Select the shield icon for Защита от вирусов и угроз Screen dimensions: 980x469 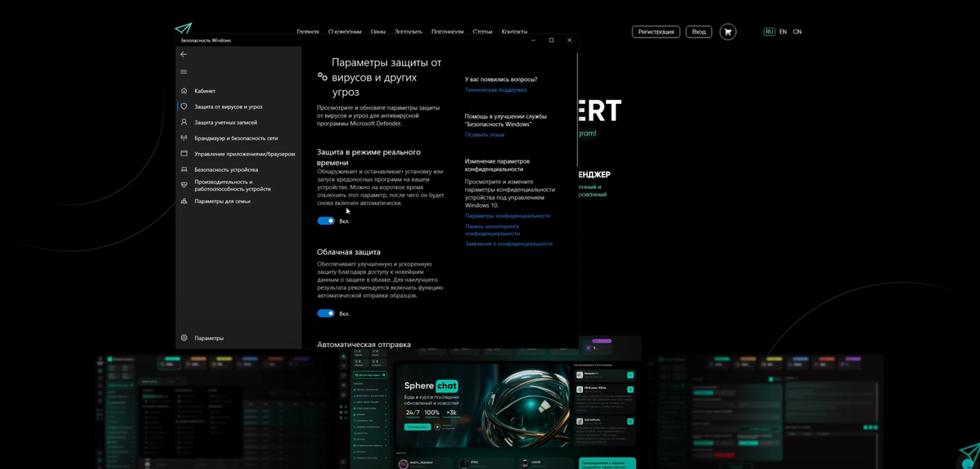pyautogui.click(x=183, y=106)
